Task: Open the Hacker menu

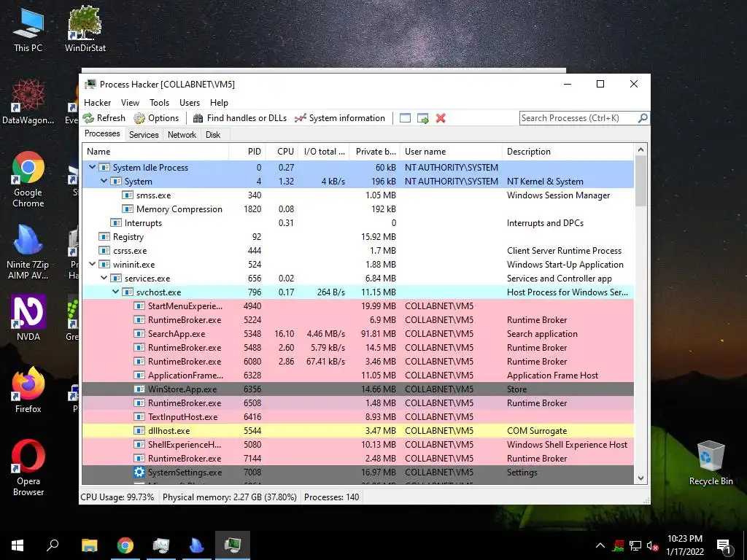Action: [x=97, y=102]
